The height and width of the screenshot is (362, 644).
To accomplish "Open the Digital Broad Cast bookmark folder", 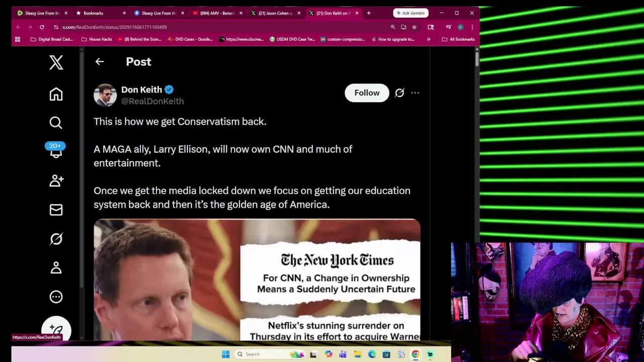I will (52, 39).
